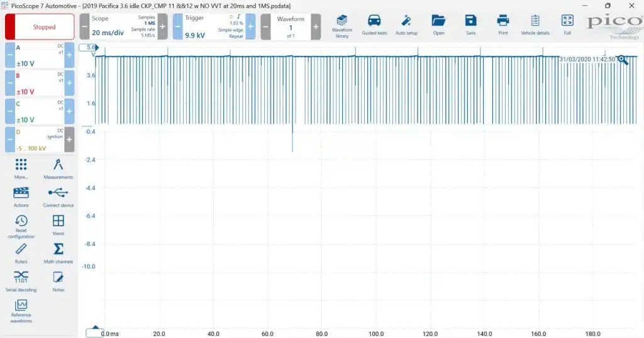
Task: Click the 100.0 time axis label
Action: point(376,334)
